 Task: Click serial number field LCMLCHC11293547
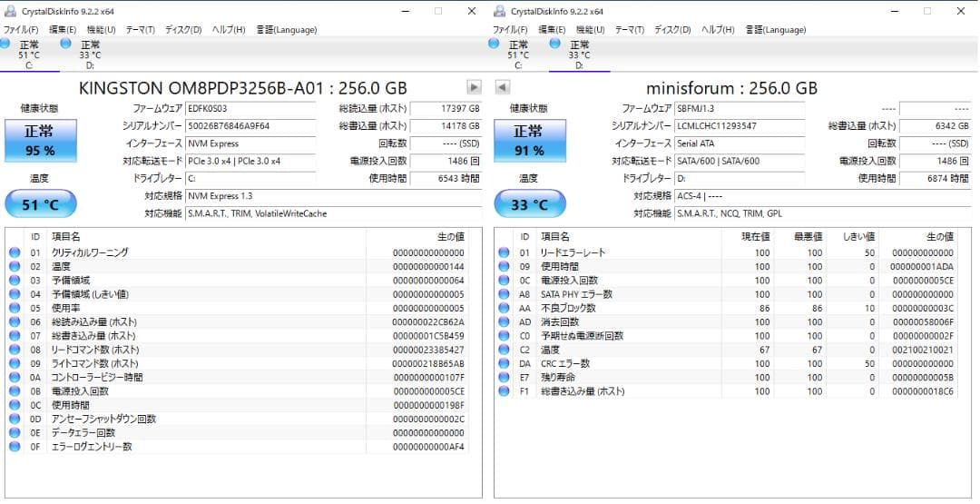(x=740, y=125)
